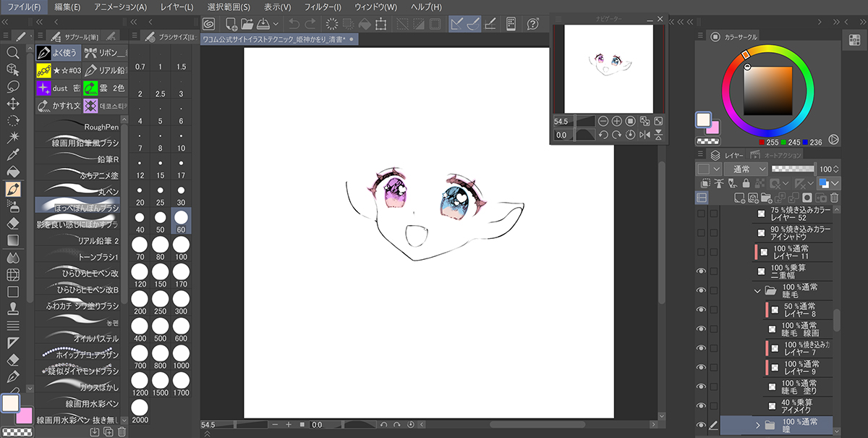Screen dimensions: 868x438
Task: Expand the 瞳 layer folder
Action: tap(758, 425)
